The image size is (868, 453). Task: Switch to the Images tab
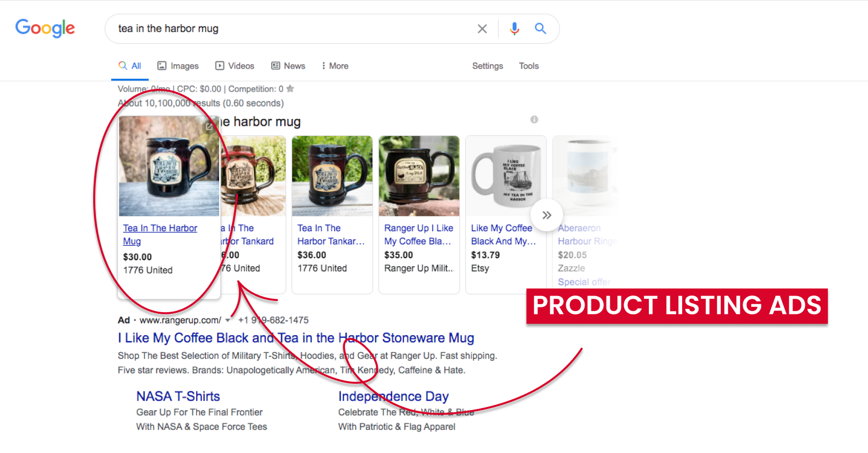(178, 65)
